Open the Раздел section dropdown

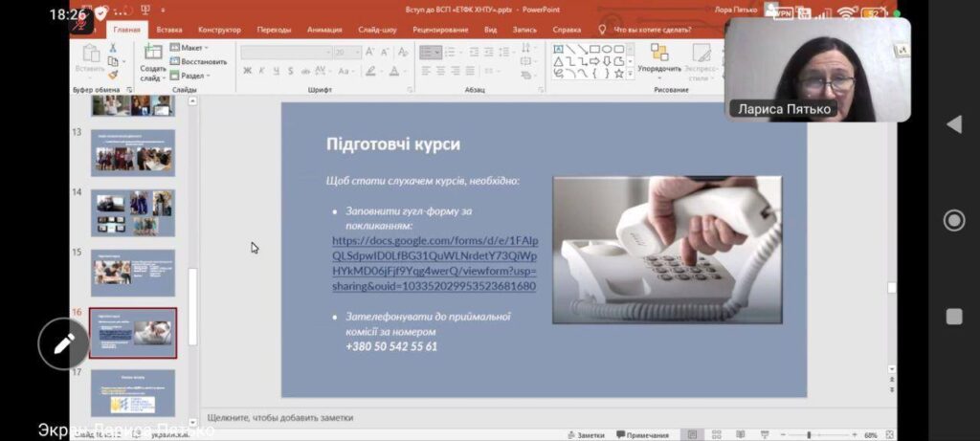pos(189,76)
